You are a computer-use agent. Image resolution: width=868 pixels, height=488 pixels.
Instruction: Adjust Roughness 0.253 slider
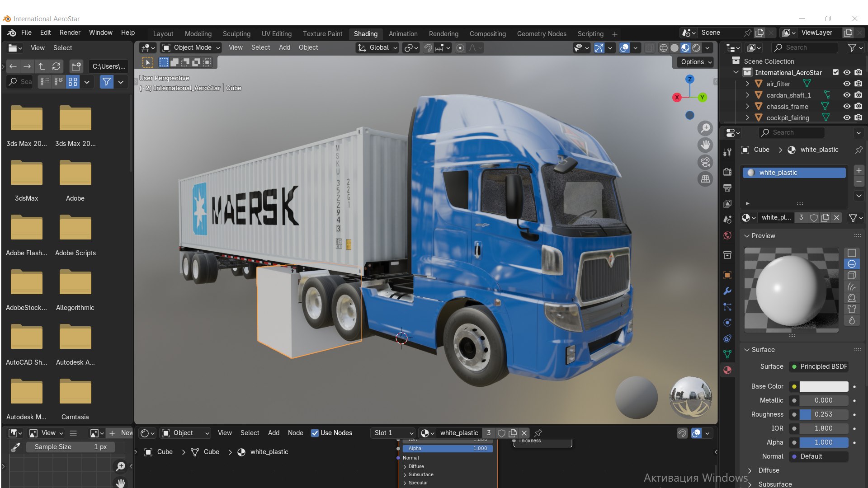point(824,414)
